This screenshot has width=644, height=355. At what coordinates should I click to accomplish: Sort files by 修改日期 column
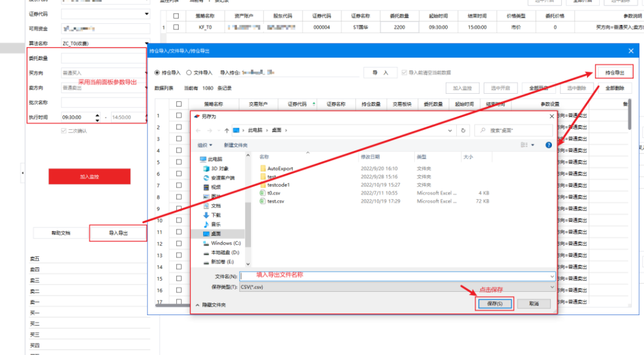click(x=370, y=157)
